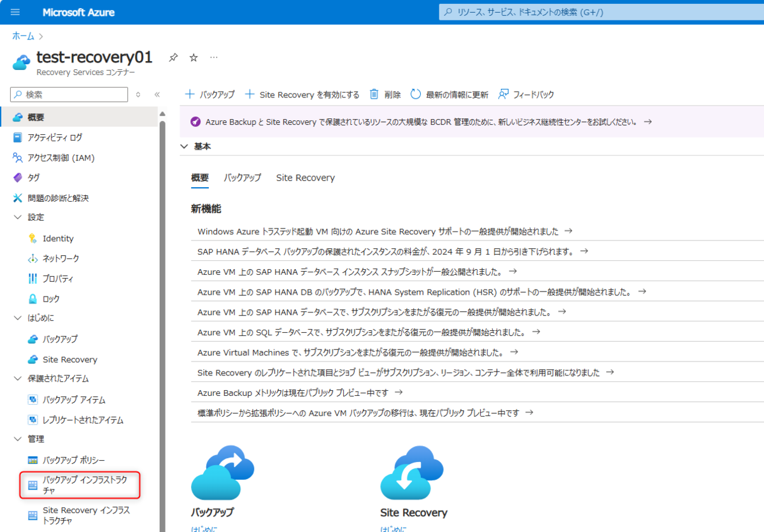This screenshot has width=764, height=532.
Task: Open the more options ellipsis next to the title
Action: 214,57
